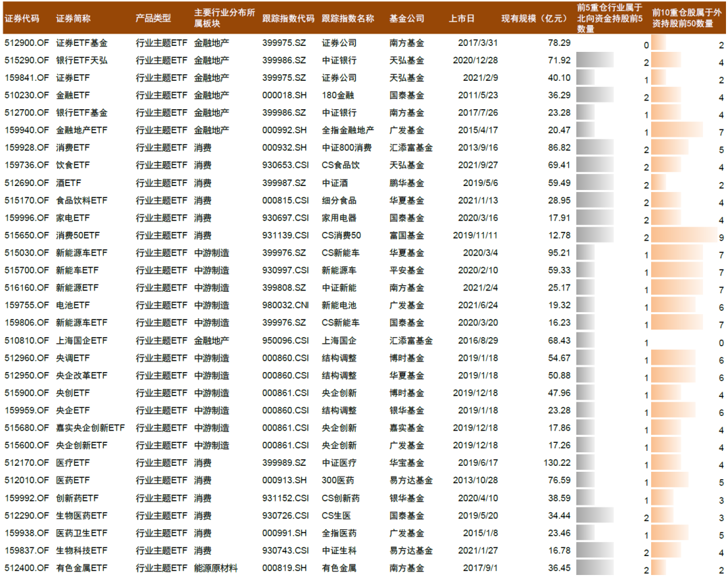Image resolution: width=728 pixels, height=579 pixels.
Task: Click the 399975.SZ index code cell
Action: click(280, 42)
